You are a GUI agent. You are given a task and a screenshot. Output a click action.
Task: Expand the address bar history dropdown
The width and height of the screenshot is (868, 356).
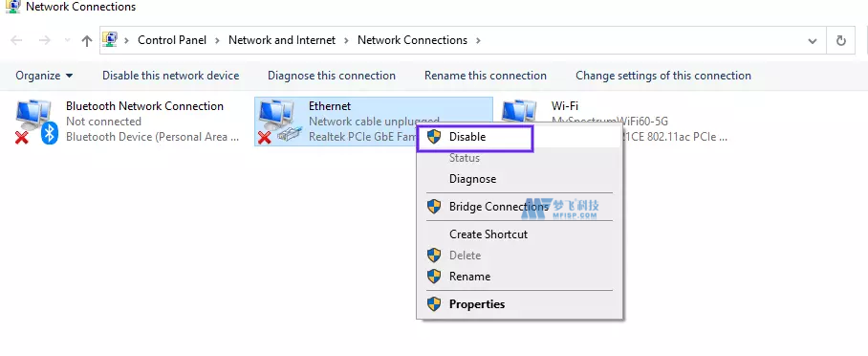tap(813, 41)
